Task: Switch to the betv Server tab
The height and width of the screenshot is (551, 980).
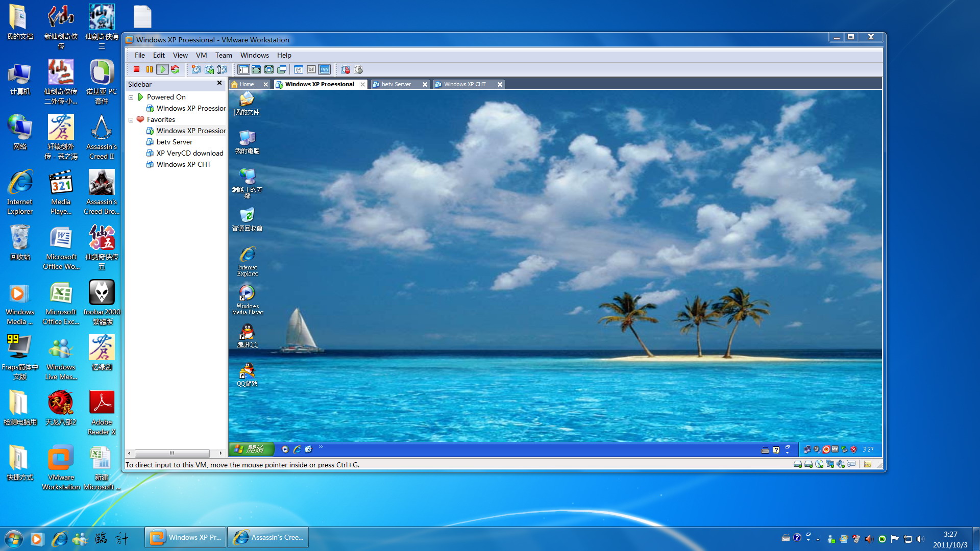Action: [396, 84]
